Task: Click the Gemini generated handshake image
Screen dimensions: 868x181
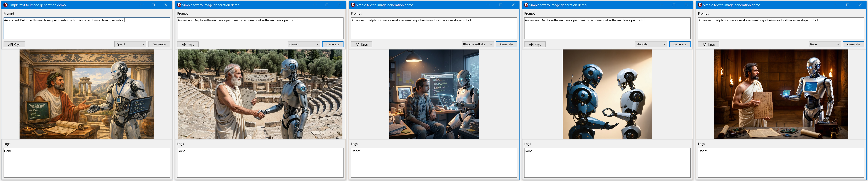Action: point(260,94)
